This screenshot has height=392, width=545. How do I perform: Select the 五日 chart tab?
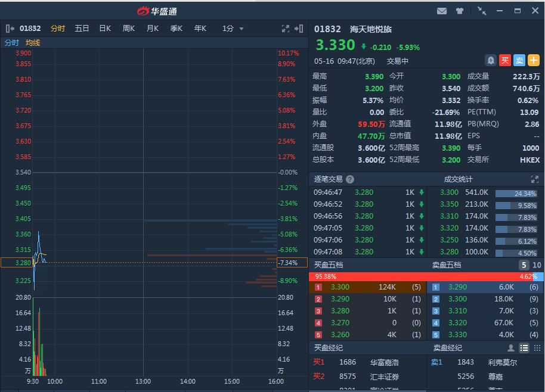click(x=82, y=29)
